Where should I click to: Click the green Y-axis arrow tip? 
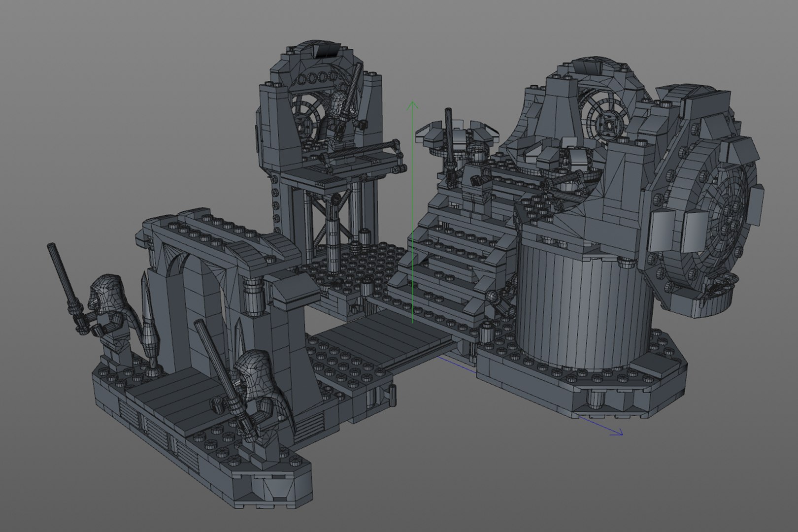[x=413, y=105]
